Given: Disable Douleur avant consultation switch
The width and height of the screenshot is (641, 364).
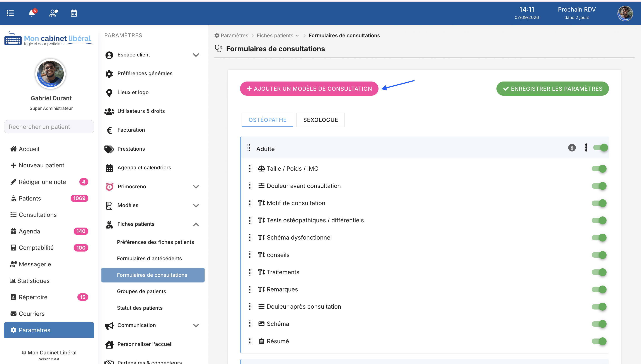Looking at the screenshot, I should click(599, 186).
